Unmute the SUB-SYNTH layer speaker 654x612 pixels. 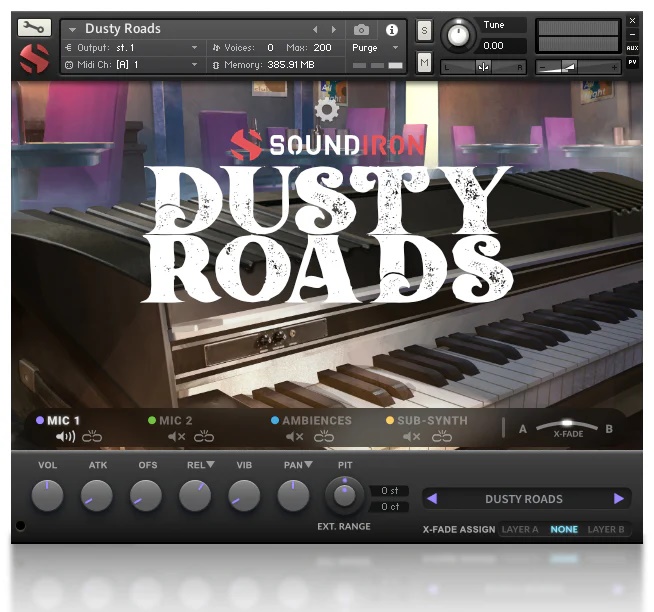[411, 437]
